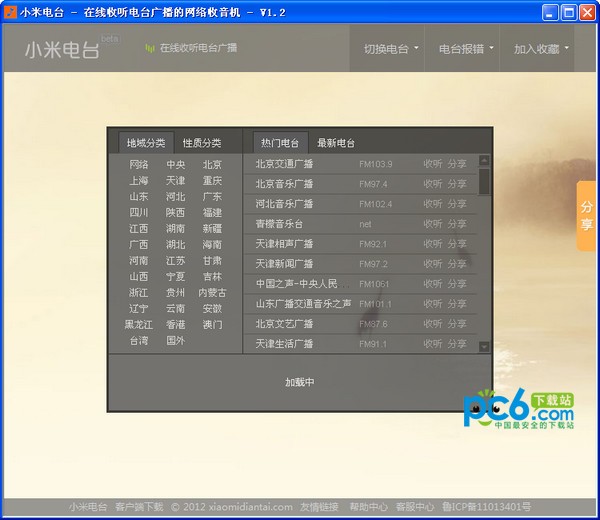The image size is (600, 520).
Task: Select the 中央 region category
Action: tap(176, 165)
